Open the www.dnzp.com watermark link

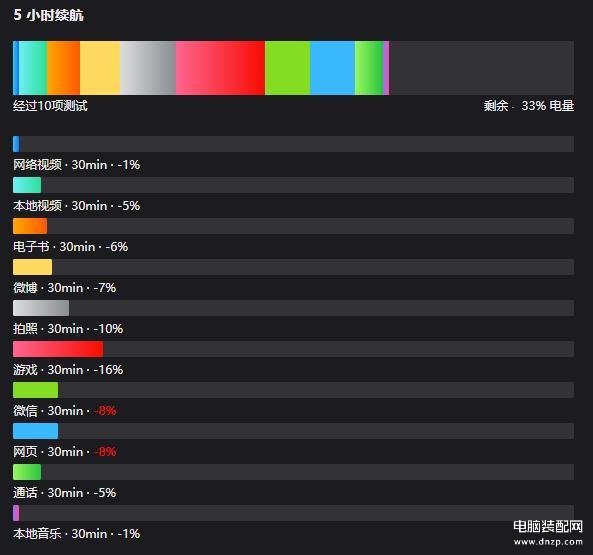pos(548,542)
